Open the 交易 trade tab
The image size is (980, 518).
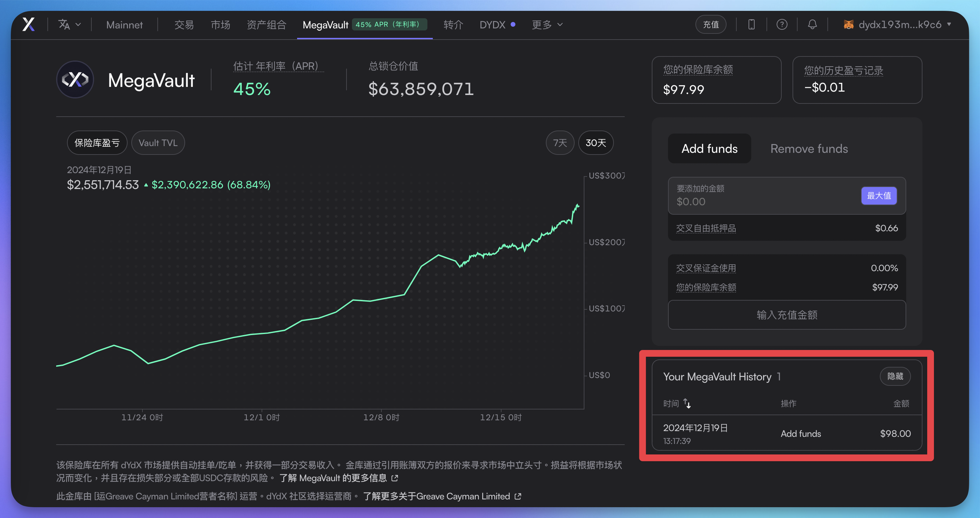click(x=184, y=25)
